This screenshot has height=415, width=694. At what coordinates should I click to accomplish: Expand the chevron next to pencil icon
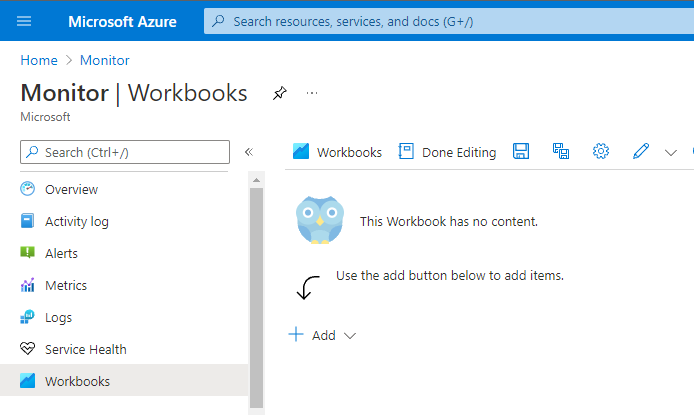point(671,152)
